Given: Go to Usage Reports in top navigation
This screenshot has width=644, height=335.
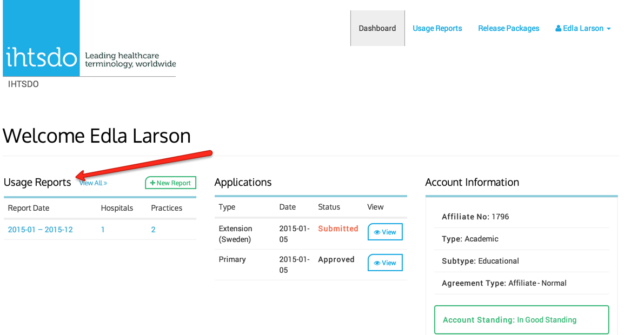Looking at the screenshot, I should [x=437, y=28].
